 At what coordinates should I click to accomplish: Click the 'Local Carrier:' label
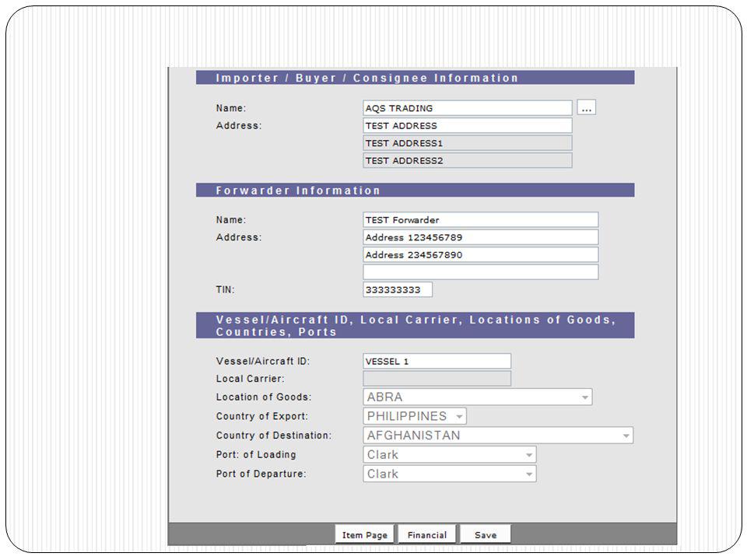(250, 379)
